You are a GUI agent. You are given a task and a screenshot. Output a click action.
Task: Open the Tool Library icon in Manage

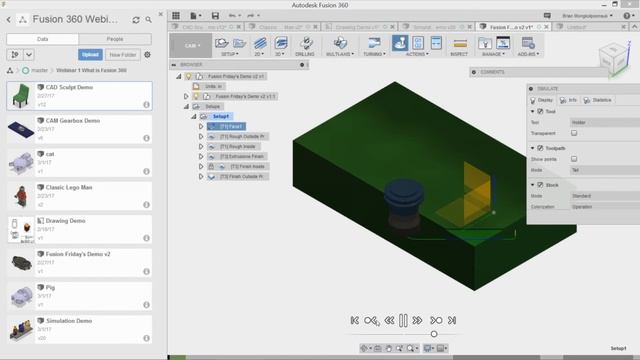[485, 43]
